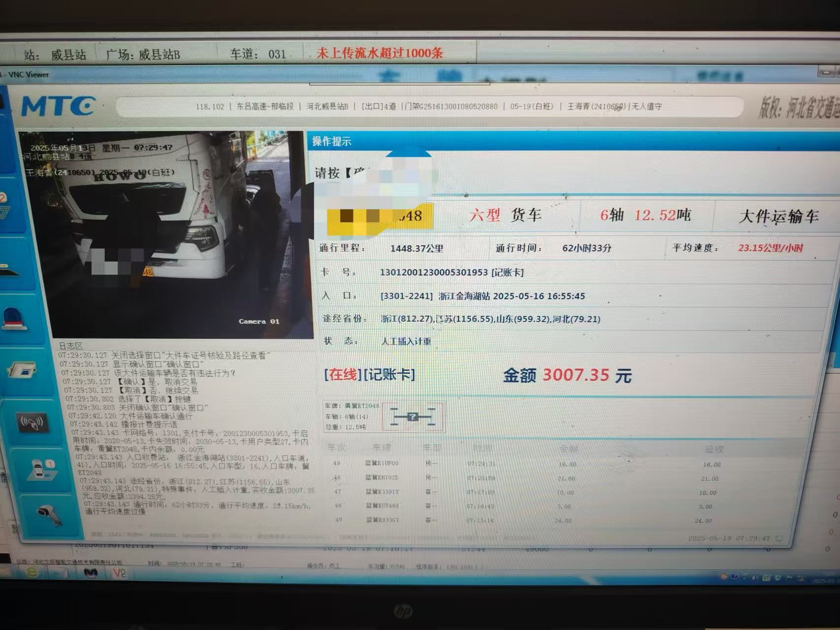Screen dimensions: 840x630
Task: Open the blue M app in taskbar
Action: [90, 573]
